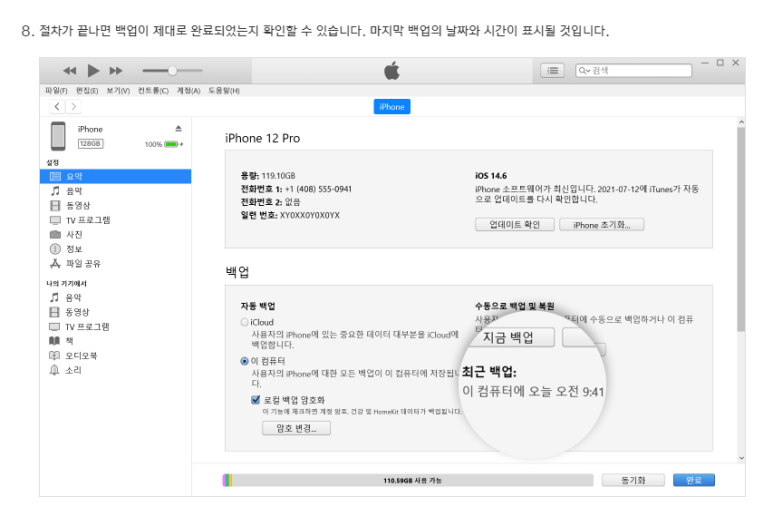Click the iPhone 초기화... button
Viewport: 773px width, 526px height.
(601, 225)
